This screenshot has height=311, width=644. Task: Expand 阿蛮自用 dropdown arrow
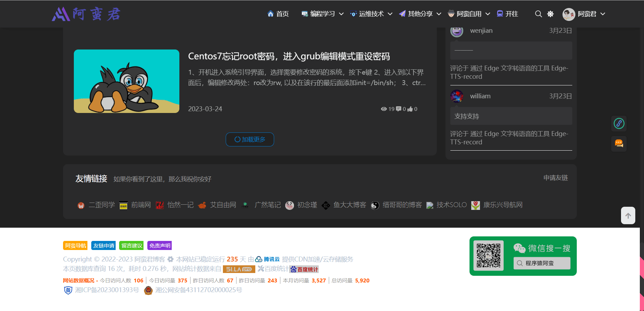[x=488, y=14]
